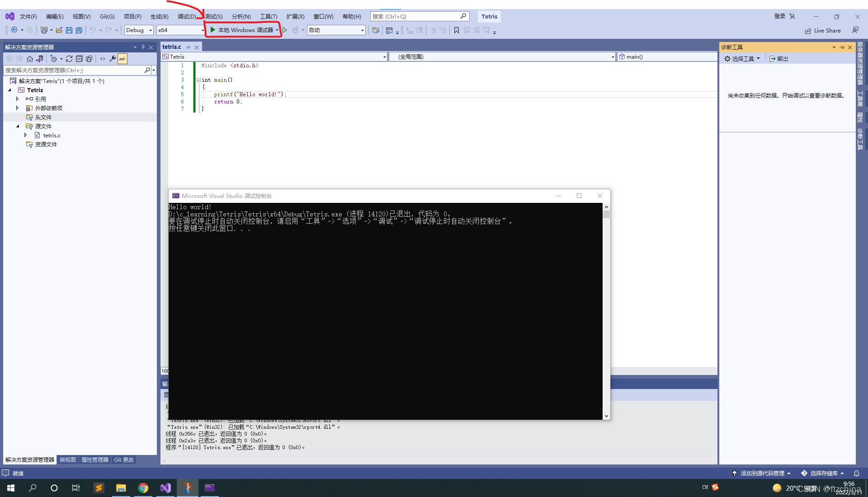The width and height of the screenshot is (868, 497).
Task: Switch to the Git 更改 tab
Action: pyautogui.click(x=124, y=460)
